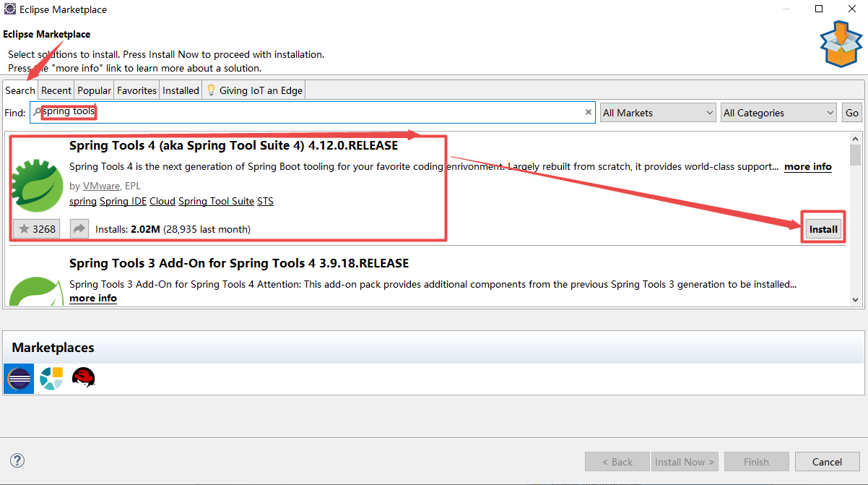The height and width of the screenshot is (485, 868).
Task: Click the share arrow icon for Spring Tools 4
Action: (x=79, y=229)
